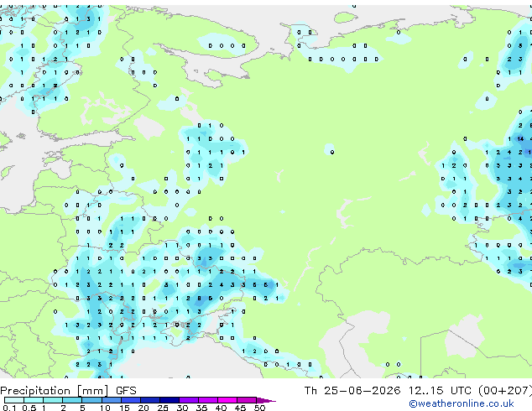
Task: Click the date 'Th 25-06-2026' label
Action: 352,390
